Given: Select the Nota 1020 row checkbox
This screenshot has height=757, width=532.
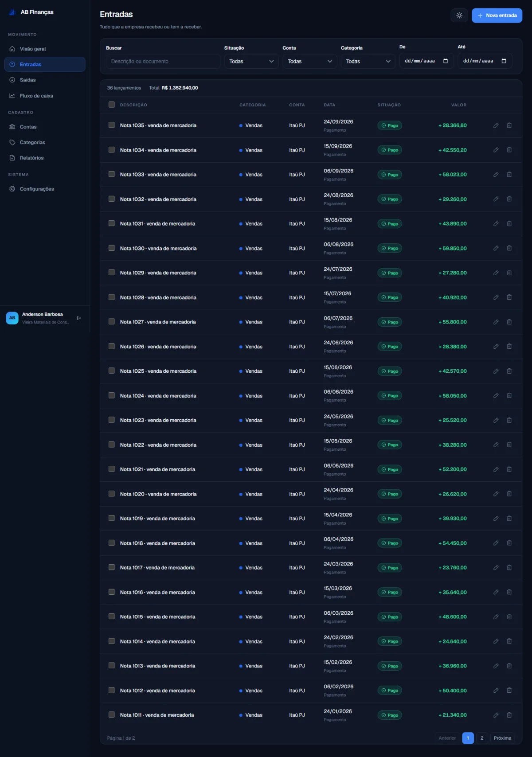Looking at the screenshot, I should pos(112,494).
